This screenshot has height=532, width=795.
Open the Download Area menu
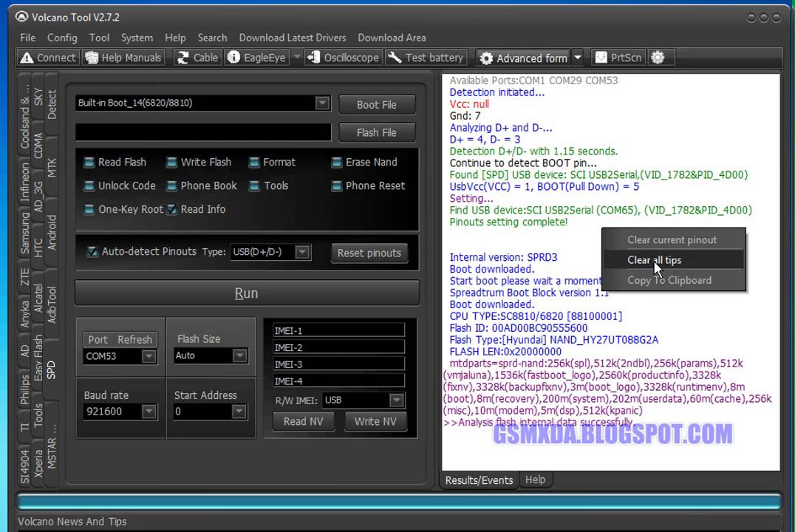[x=392, y=38]
